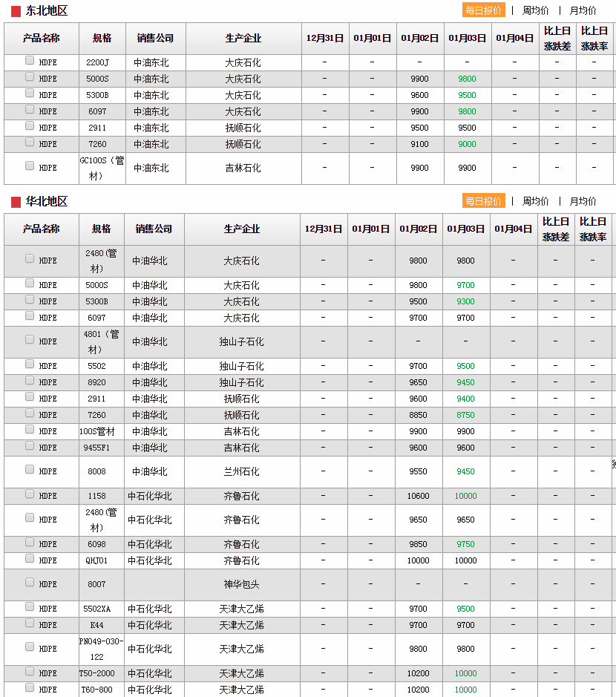Tick the 100S管材 吉林石化 row checkbox
The height and width of the screenshot is (697, 616).
pos(30,429)
